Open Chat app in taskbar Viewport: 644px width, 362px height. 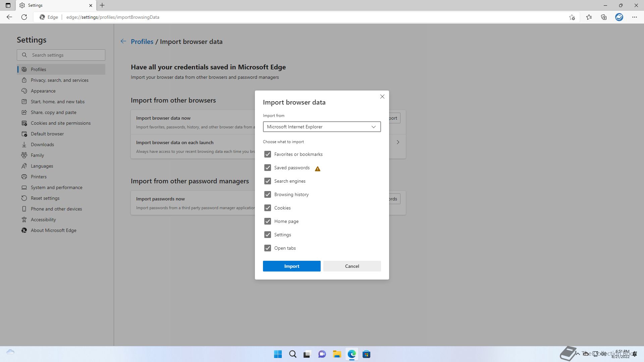(322, 354)
